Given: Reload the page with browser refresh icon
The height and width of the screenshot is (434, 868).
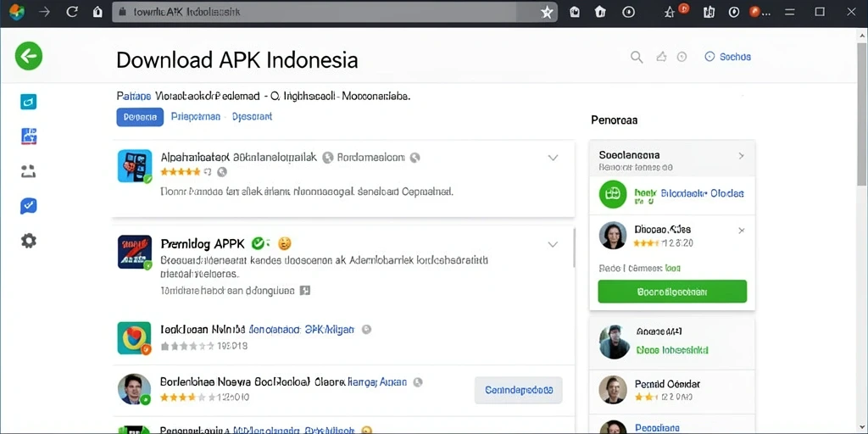Looking at the screenshot, I should pyautogui.click(x=71, y=12).
